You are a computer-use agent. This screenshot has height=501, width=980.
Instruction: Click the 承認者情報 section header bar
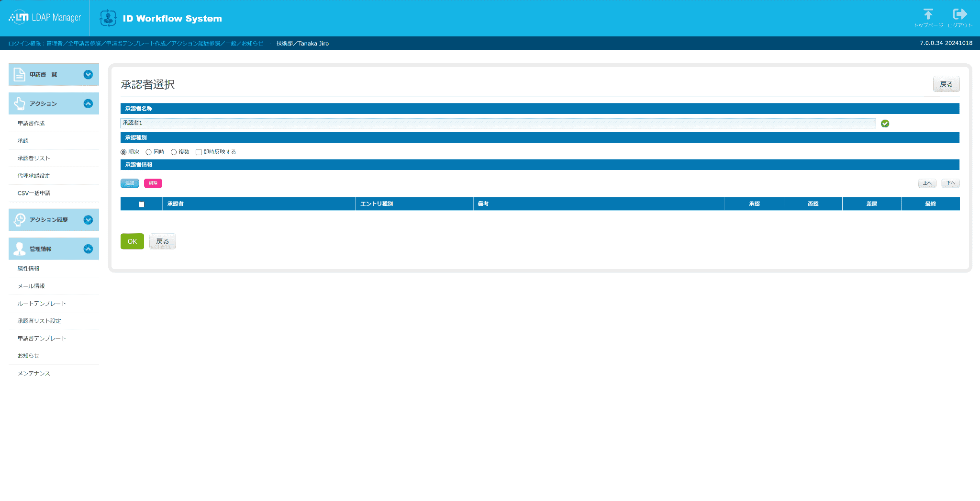pyautogui.click(x=540, y=165)
